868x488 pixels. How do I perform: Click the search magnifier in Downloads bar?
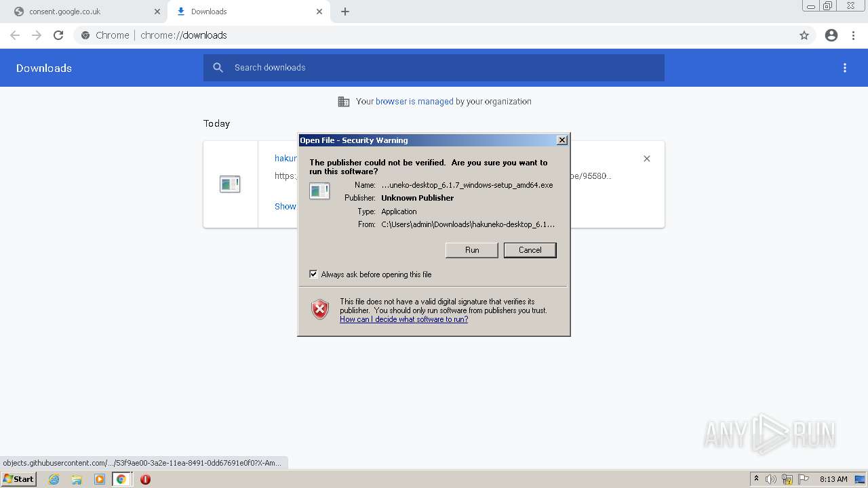tap(218, 68)
